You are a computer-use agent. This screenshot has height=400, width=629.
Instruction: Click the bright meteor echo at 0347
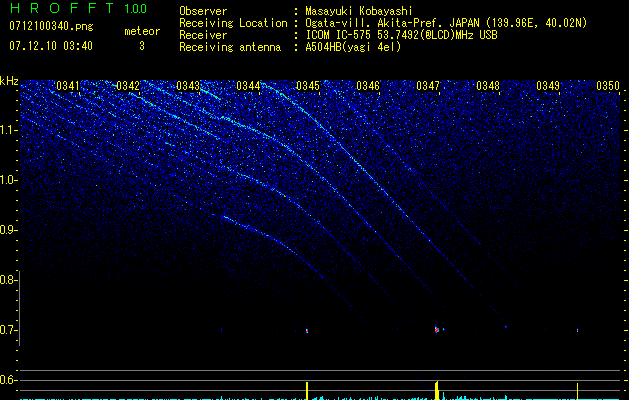click(436, 330)
